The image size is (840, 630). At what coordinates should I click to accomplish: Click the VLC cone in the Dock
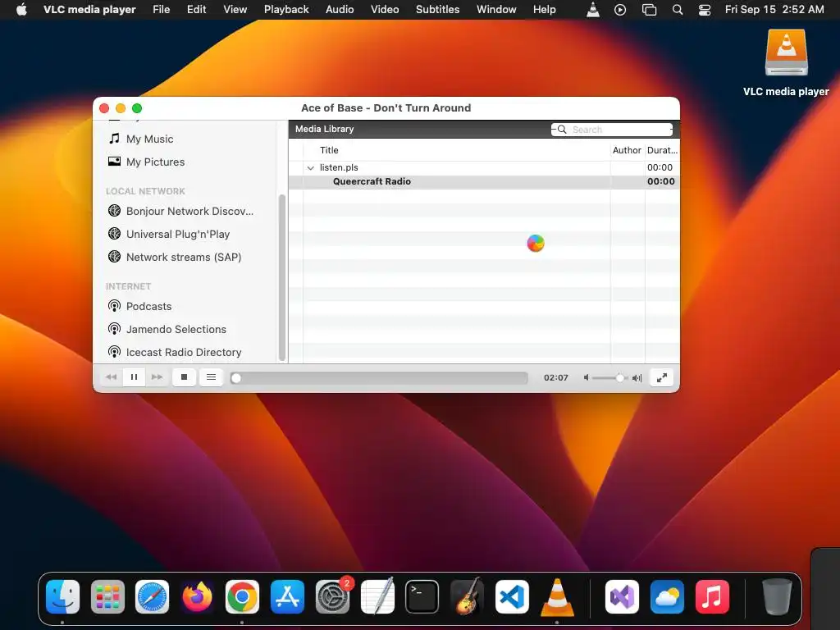pos(557,597)
